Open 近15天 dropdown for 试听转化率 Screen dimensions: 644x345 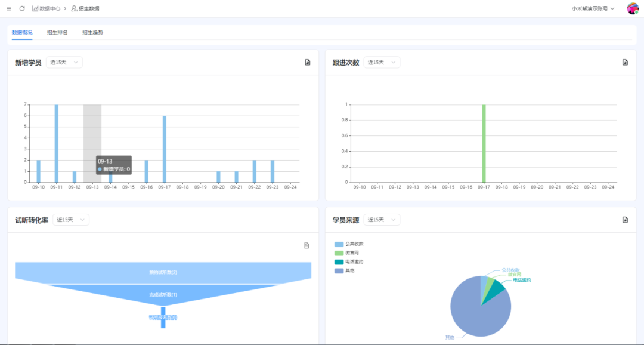(71, 220)
